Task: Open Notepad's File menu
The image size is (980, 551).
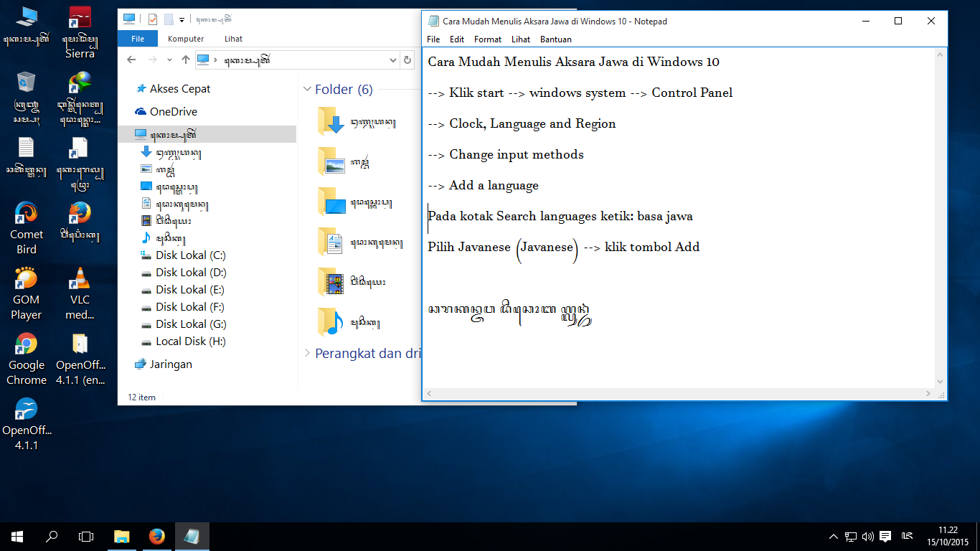Action: click(x=433, y=39)
